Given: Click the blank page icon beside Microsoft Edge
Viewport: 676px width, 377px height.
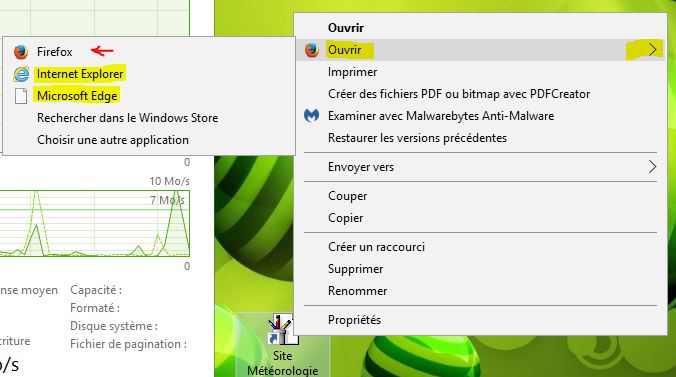Looking at the screenshot, I should pos(21,96).
